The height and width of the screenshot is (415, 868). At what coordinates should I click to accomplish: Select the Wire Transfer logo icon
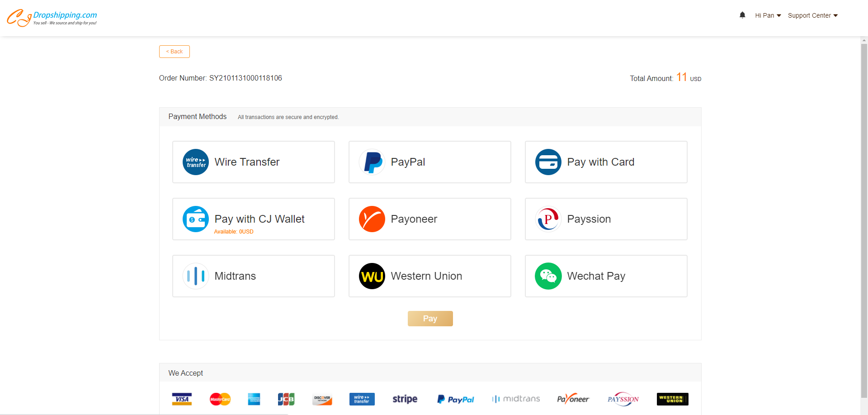click(x=196, y=162)
